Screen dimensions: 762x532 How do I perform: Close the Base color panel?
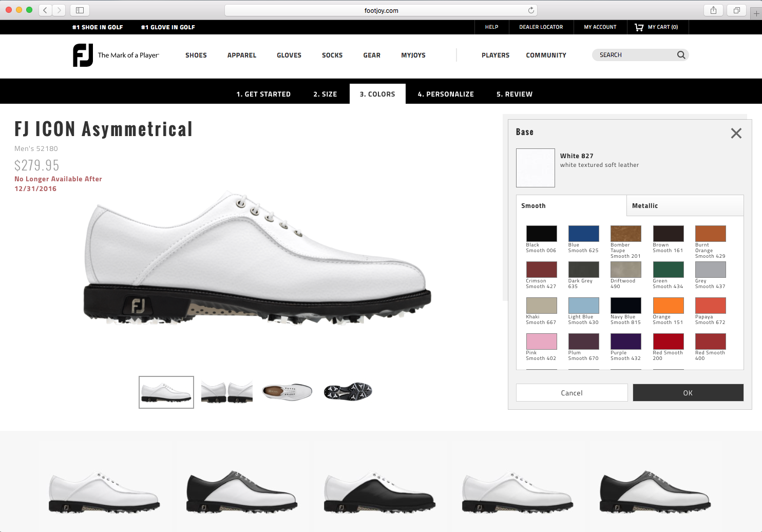(x=736, y=133)
